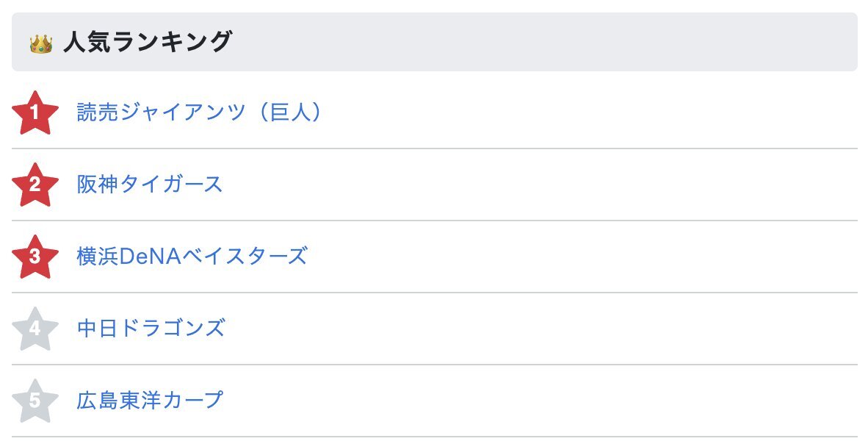Viewport: 868px width, 444px height.
Task: Click the 人気ランキング heading text
Action: 148,43
